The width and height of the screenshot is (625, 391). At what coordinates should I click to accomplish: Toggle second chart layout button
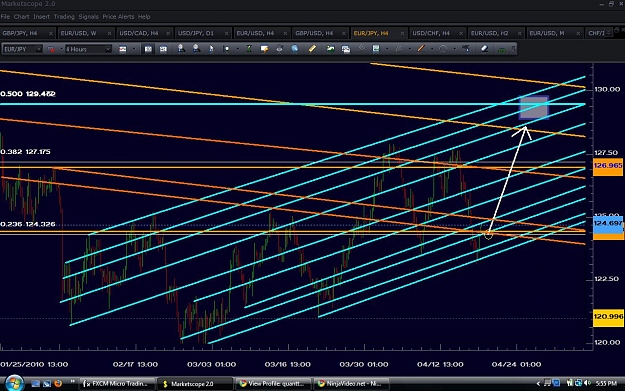click(163, 49)
